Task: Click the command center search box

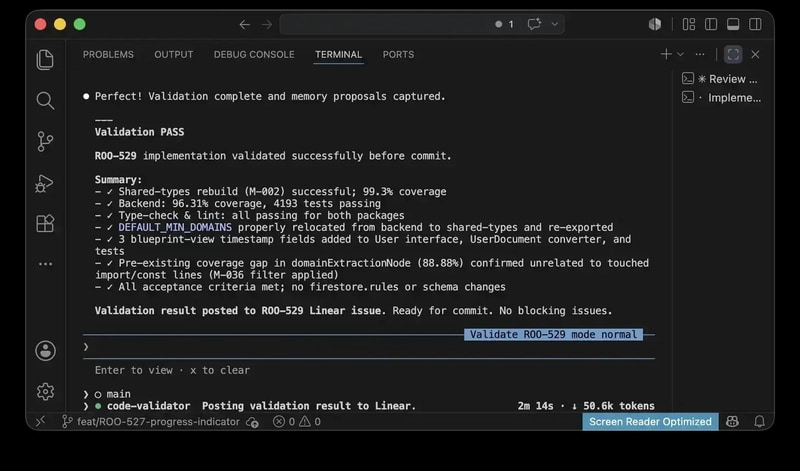Action: coord(422,24)
